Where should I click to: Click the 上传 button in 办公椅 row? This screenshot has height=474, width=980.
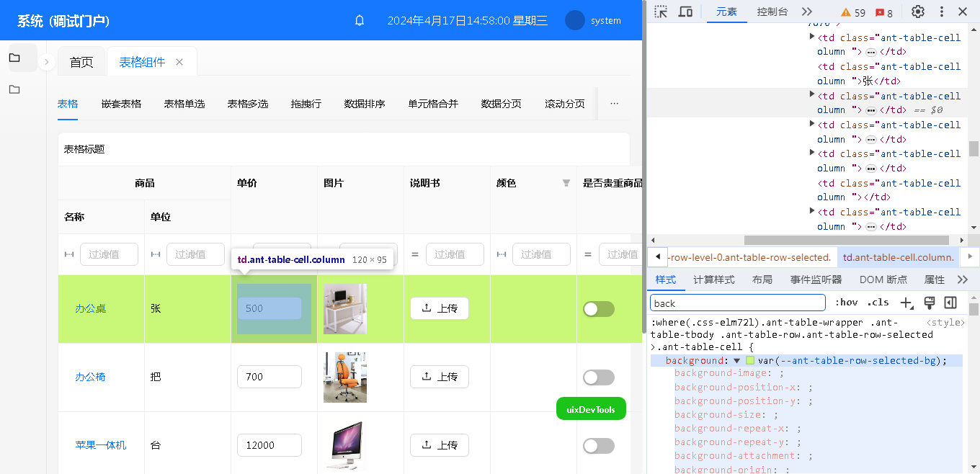pyautogui.click(x=440, y=377)
